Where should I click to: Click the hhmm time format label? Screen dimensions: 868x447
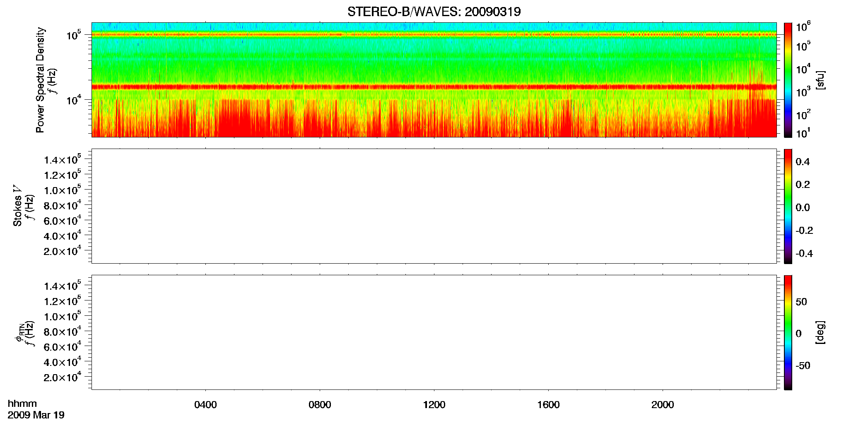pos(22,404)
